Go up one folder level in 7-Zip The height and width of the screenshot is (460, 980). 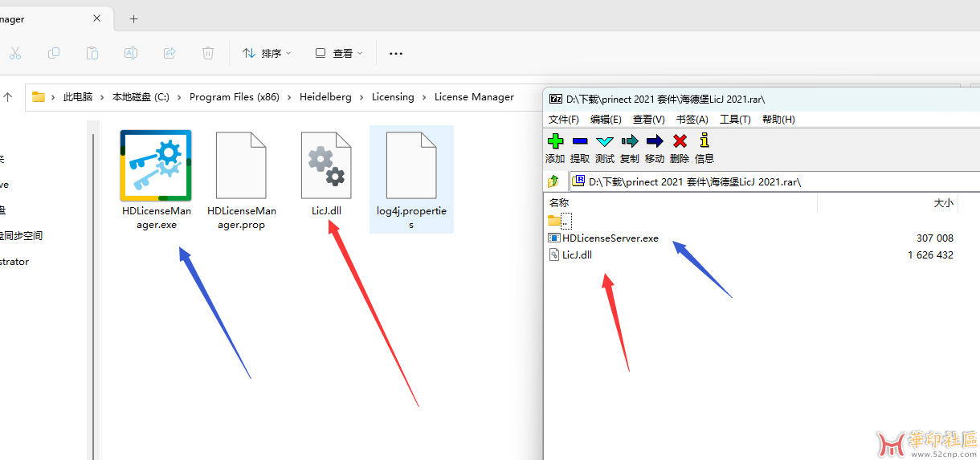(x=553, y=181)
